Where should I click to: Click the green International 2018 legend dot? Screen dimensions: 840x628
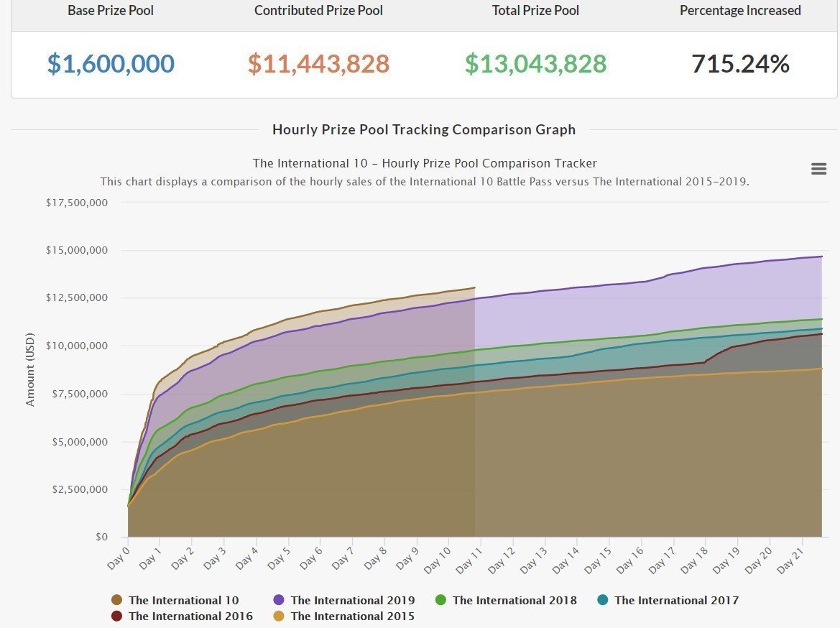[441, 600]
